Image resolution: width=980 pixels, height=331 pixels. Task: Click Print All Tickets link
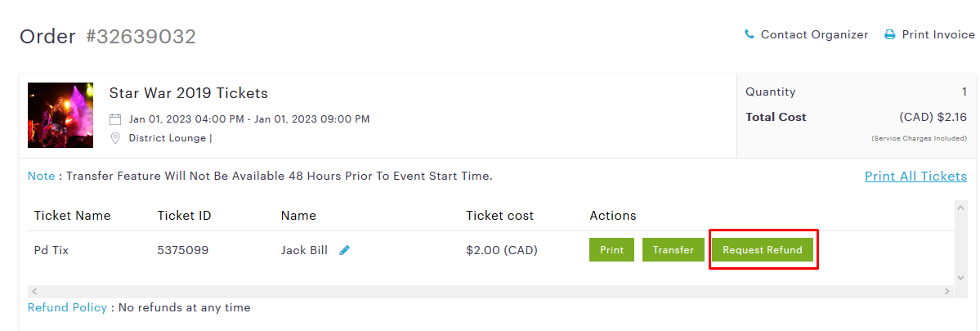(x=915, y=177)
